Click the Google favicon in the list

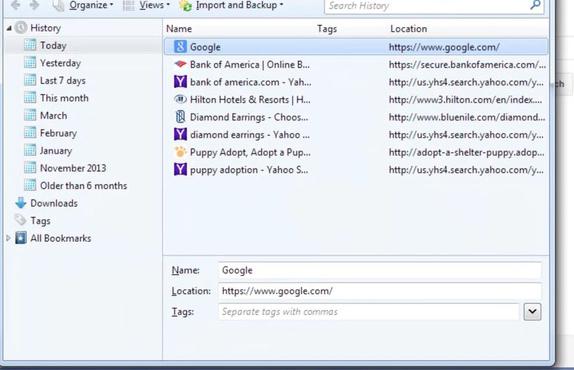(180, 46)
